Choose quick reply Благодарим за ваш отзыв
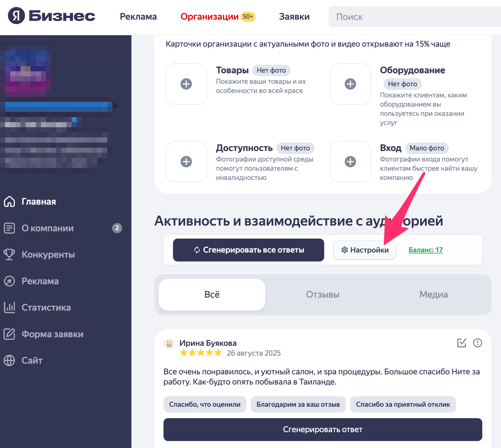 click(298, 405)
